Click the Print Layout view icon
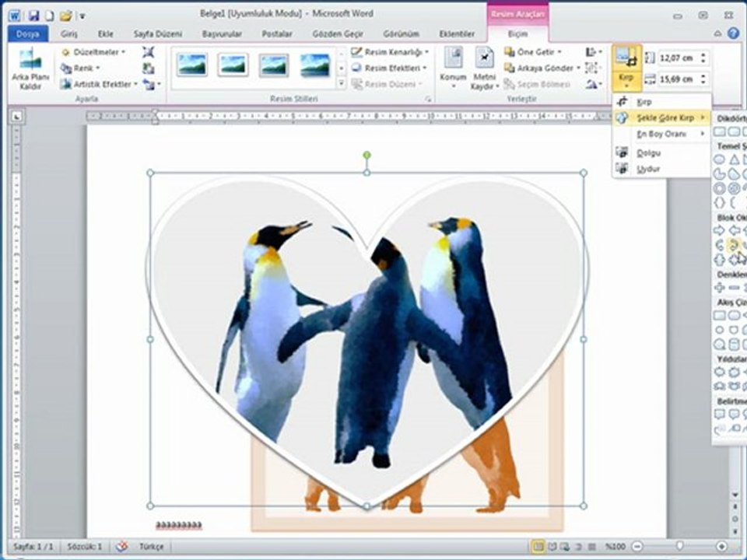Viewport: 747px width, 560px height. tap(538, 546)
